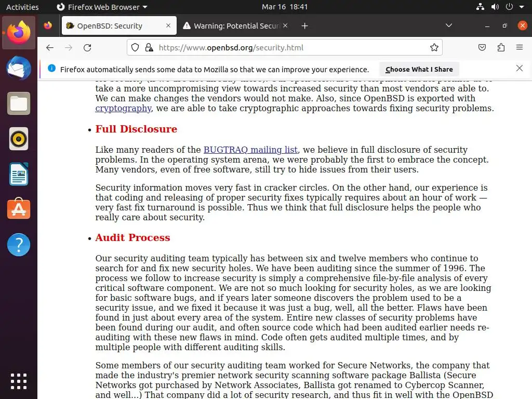The height and width of the screenshot is (399, 532).
Task: Open Ubuntu Software store icon
Action: 19,209
